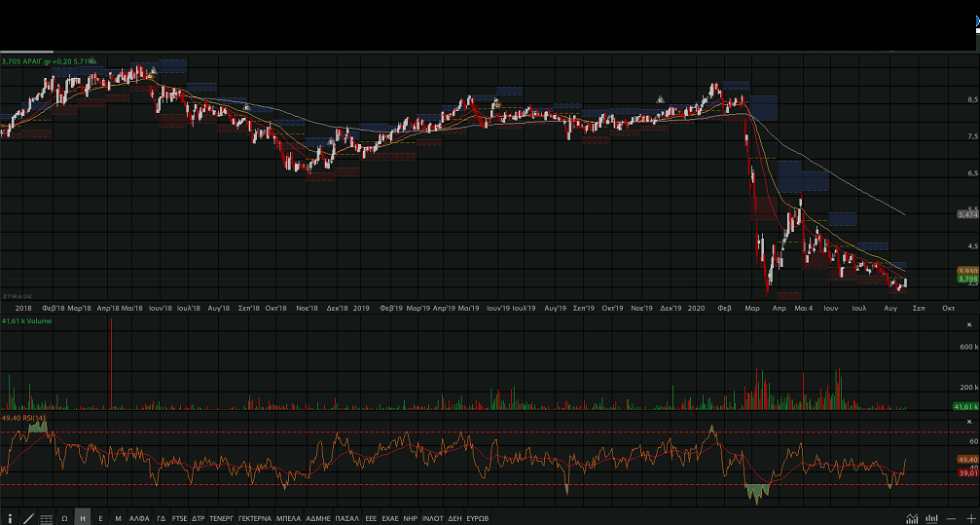Switch to the Μ monthly timeframe

tap(118, 518)
